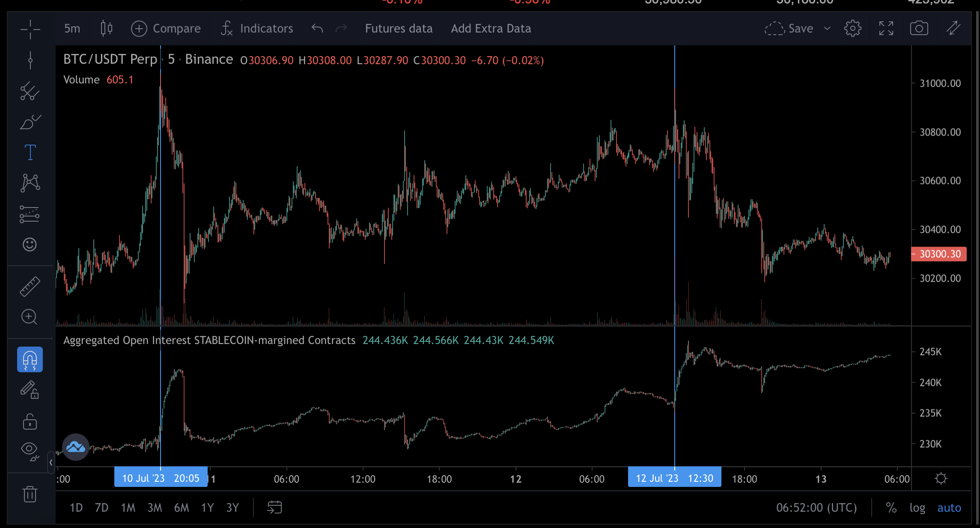
Task: Toggle lock all drawings
Action: click(30, 421)
